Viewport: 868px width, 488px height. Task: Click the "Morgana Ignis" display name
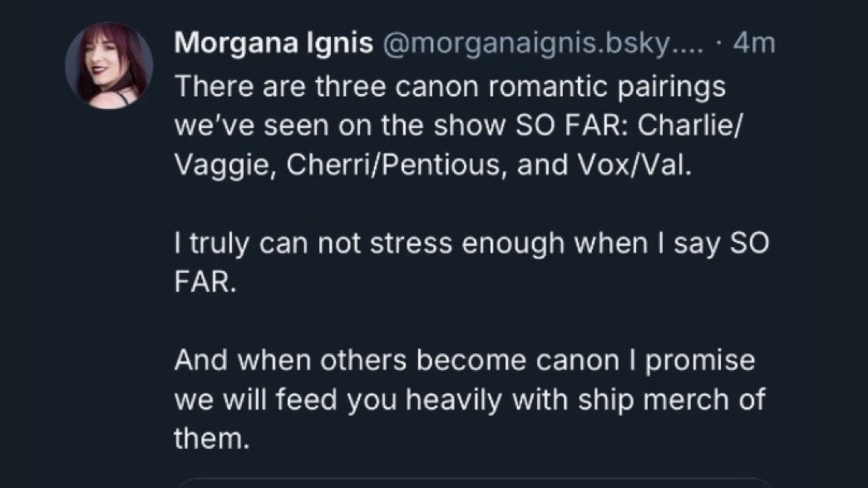pos(273,45)
